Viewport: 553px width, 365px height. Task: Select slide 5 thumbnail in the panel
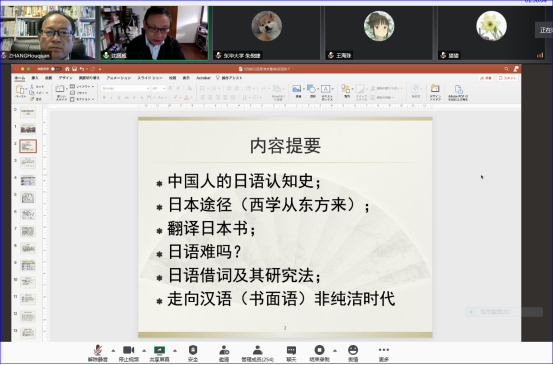28,197
